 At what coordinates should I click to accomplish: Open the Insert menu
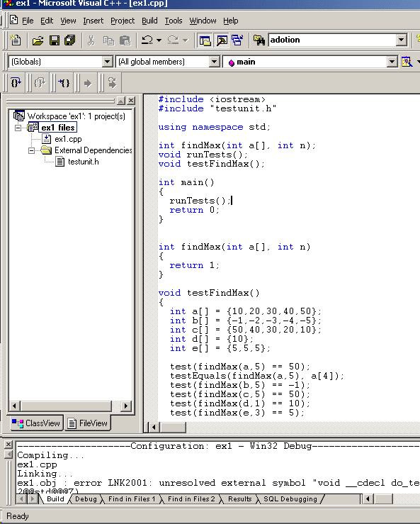[93, 21]
